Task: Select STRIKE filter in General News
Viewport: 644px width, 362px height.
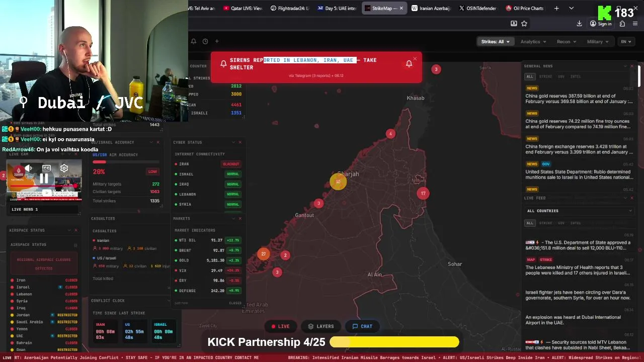Action: pos(545,76)
